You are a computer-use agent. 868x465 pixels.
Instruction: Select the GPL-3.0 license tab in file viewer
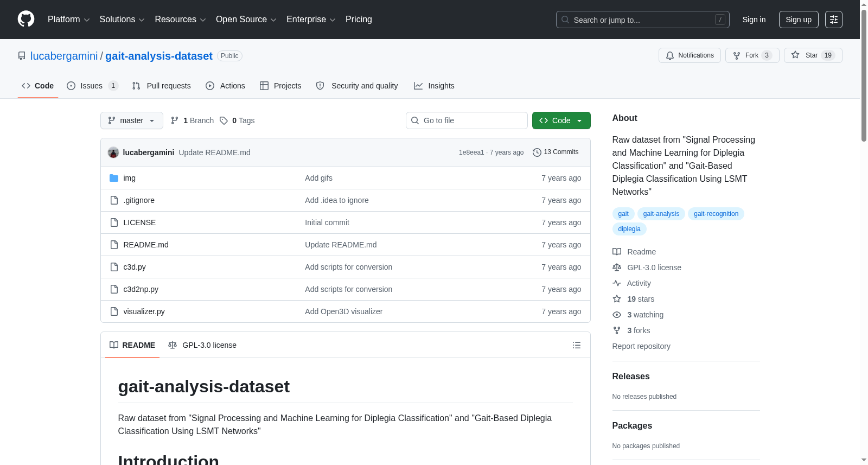pos(202,345)
